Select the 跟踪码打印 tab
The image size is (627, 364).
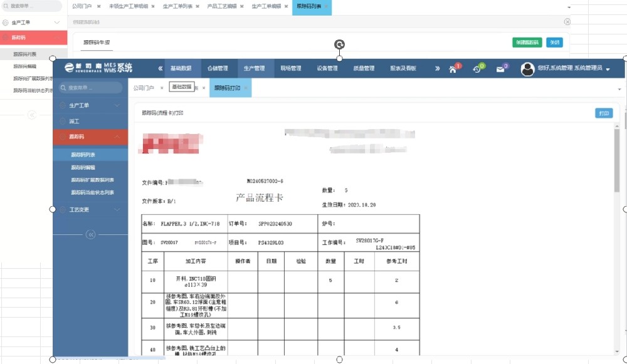pos(227,88)
